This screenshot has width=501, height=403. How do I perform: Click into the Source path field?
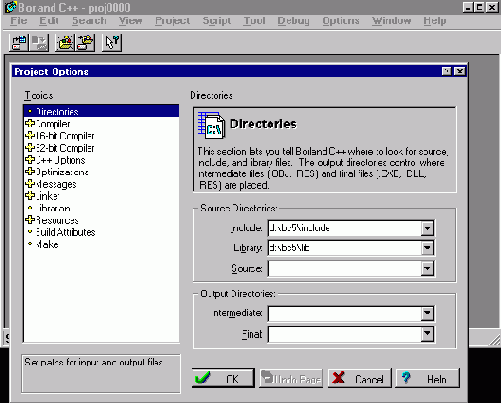(344, 269)
